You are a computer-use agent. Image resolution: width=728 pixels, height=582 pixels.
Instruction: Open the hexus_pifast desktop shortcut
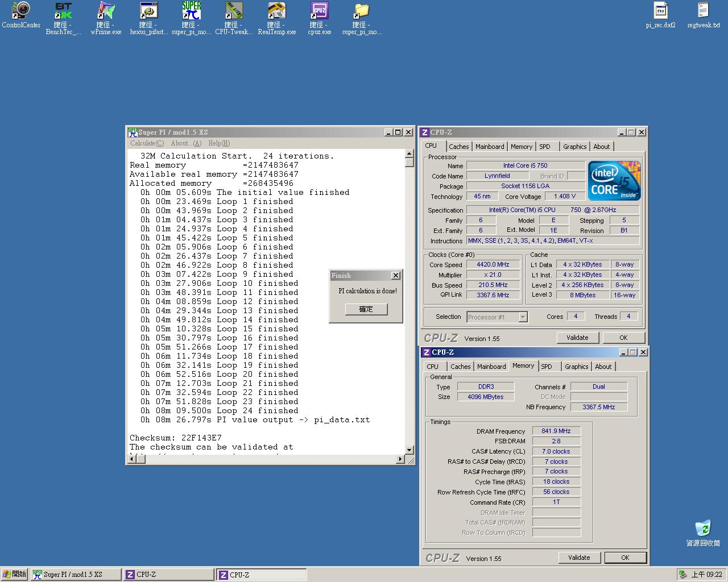click(x=148, y=11)
